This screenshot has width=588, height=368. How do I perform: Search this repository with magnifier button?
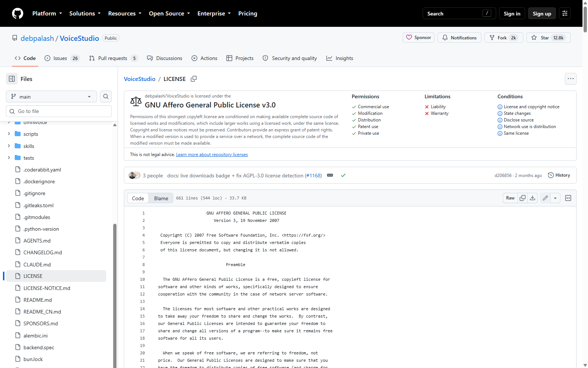[x=106, y=96]
